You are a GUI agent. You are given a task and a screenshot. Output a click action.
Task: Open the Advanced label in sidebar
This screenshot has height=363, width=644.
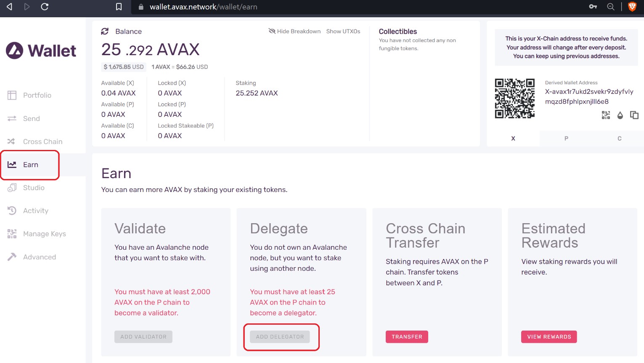40,257
